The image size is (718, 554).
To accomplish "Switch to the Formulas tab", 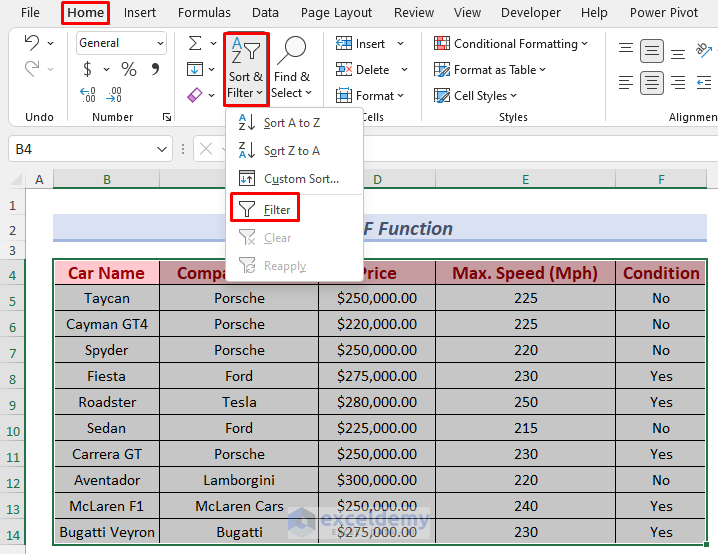I will pyautogui.click(x=204, y=12).
